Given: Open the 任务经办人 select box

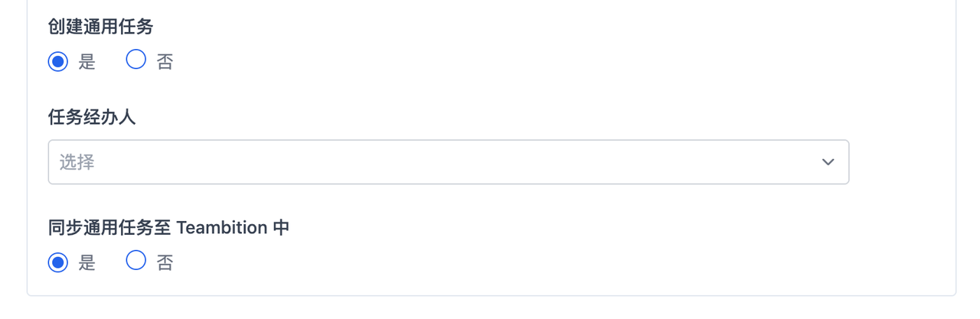Looking at the screenshot, I should pos(448,162).
